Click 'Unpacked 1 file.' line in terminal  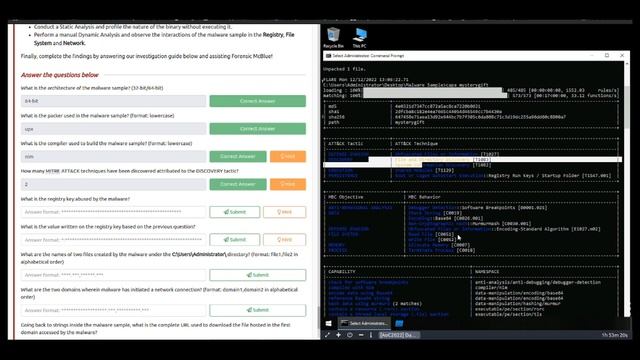coord(344,69)
